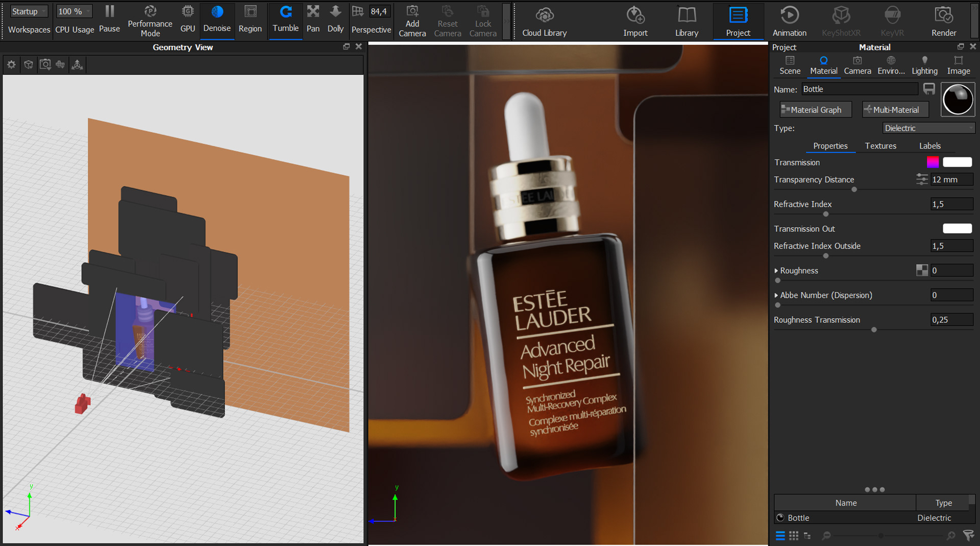Switch to the Camera tab
Viewport: 980px width, 546px height.
[857, 66]
